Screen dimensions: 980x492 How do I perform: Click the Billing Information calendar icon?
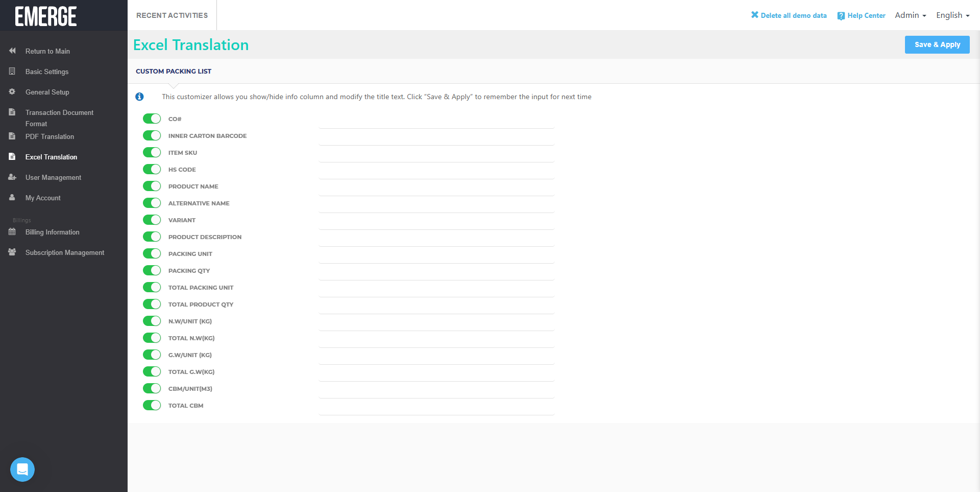click(12, 232)
